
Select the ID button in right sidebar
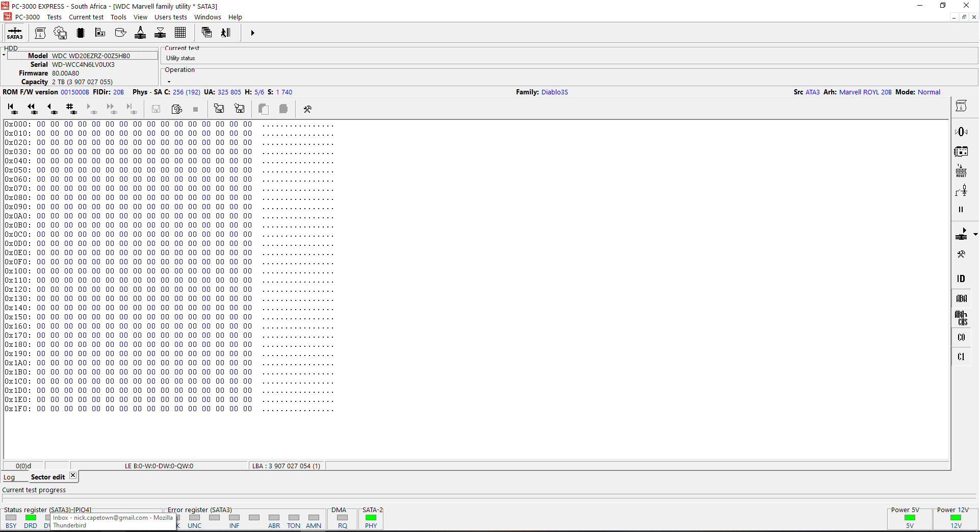961,278
